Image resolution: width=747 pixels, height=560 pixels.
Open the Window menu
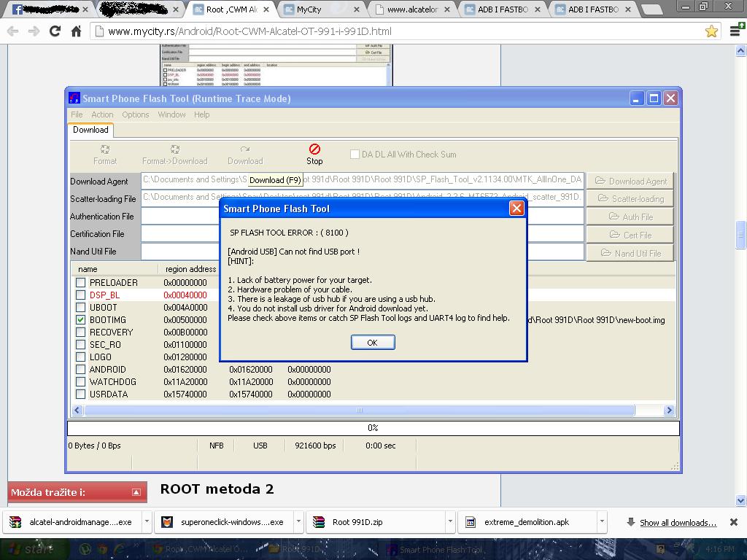pyautogui.click(x=171, y=114)
